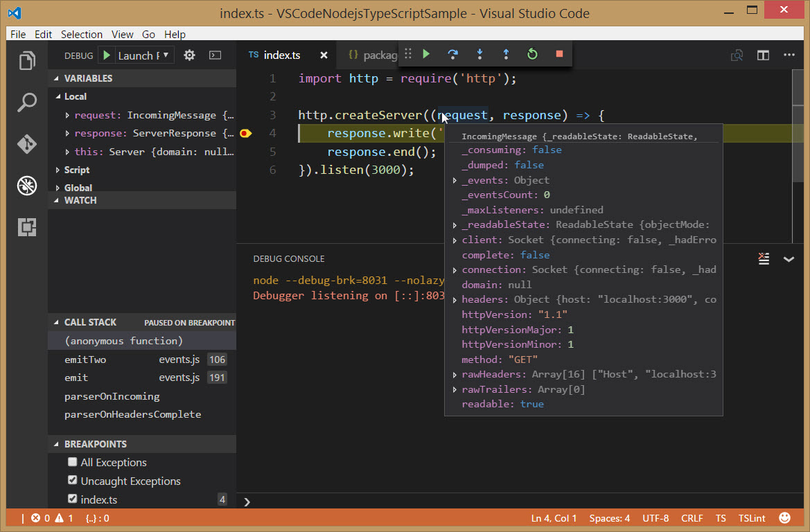The image size is (810, 532).
Task: Open the Edit menu
Action: (x=44, y=34)
